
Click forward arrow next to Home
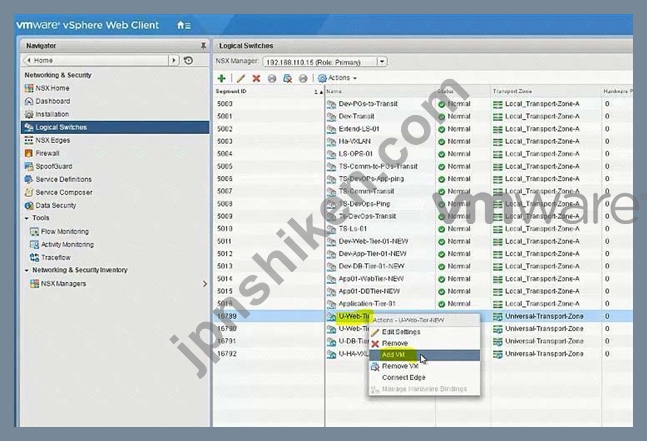point(174,60)
